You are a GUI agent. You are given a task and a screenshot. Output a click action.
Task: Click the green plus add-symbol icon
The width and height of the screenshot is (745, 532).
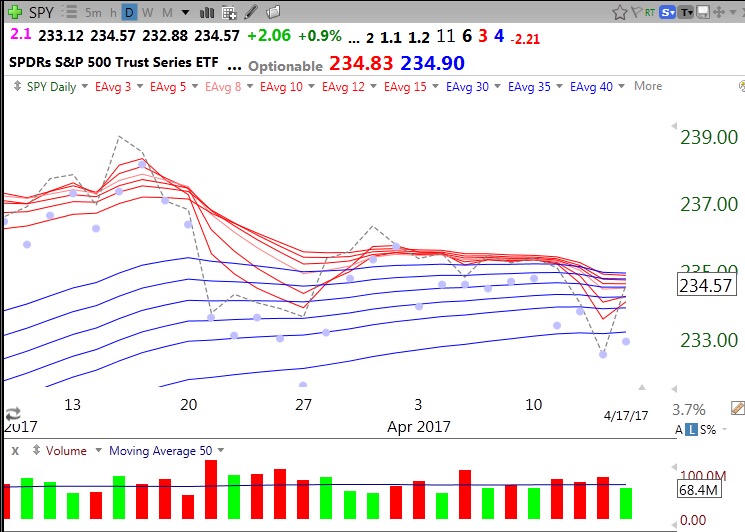click(15, 11)
